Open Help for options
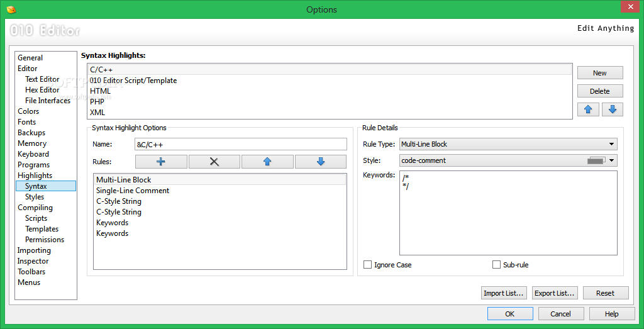Screen dimensions: 644x329 tap(611, 314)
